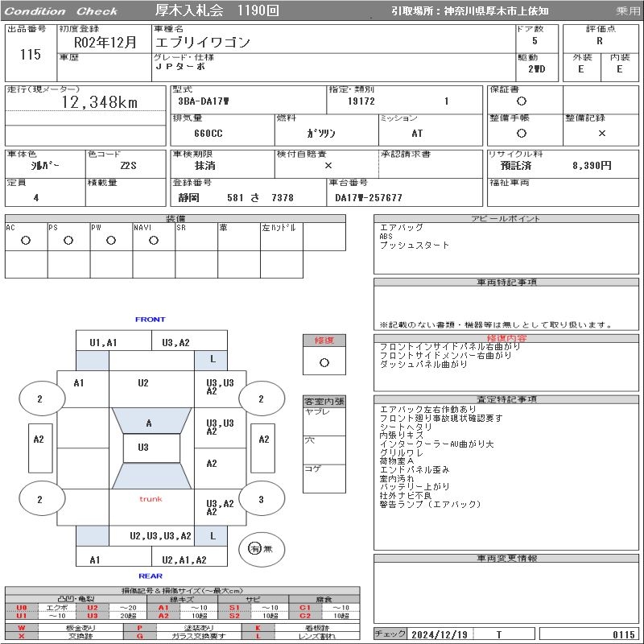This screenshot has width=644, height=644.
Task: Select the U2 hood panel on diagram
Action: point(143,383)
